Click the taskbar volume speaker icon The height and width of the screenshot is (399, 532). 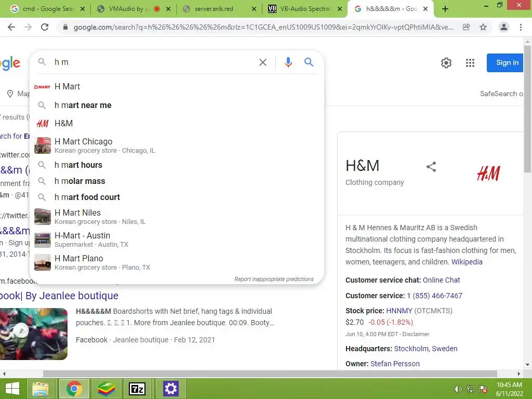click(x=458, y=389)
